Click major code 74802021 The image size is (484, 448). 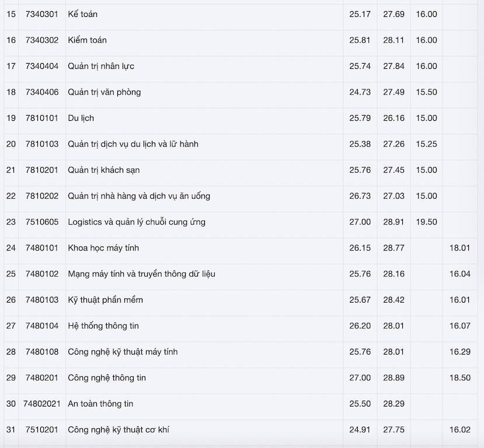tap(42, 404)
